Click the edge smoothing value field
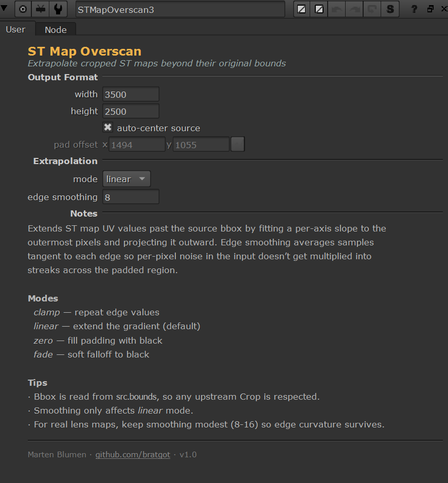This screenshot has height=483, width=448. [x=131, y=197]
